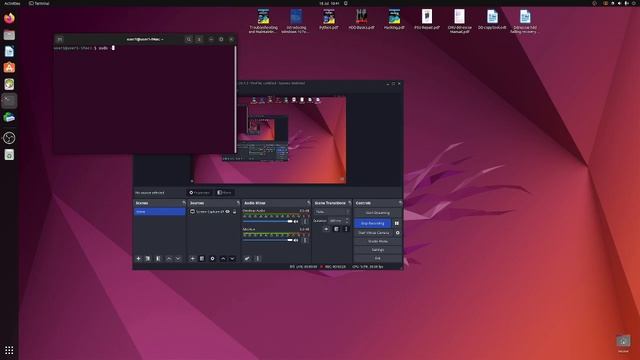The height and width of the screenshot is (360, 640).
Task: Enable Studio Mode in OBS
Action: [x=378, y=241]
